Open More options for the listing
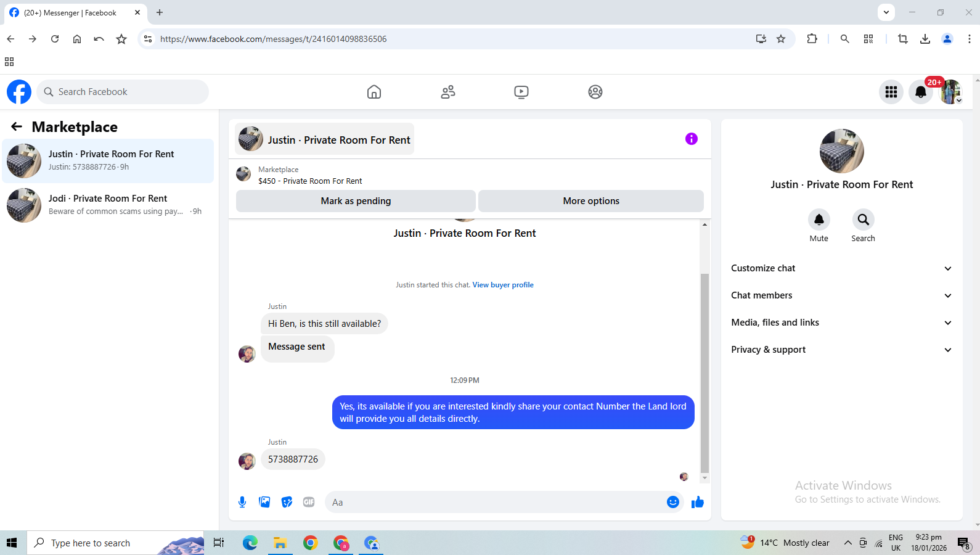This screenshot has height=555, width=980. tap(591, 201)
